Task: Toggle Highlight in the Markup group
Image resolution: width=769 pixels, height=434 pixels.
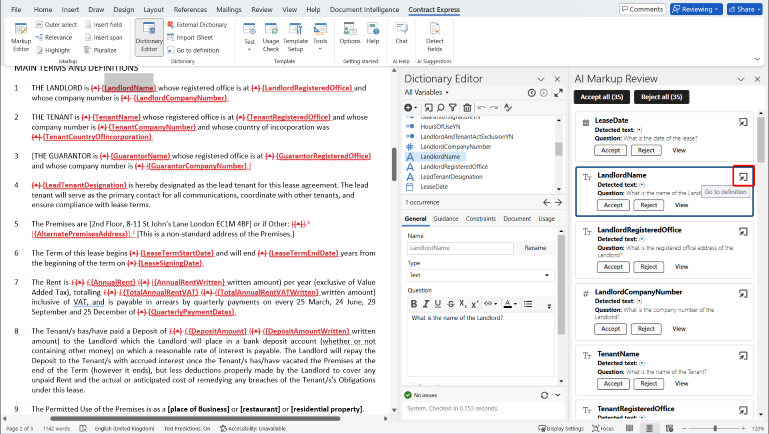Action: (x=53, y=49)
